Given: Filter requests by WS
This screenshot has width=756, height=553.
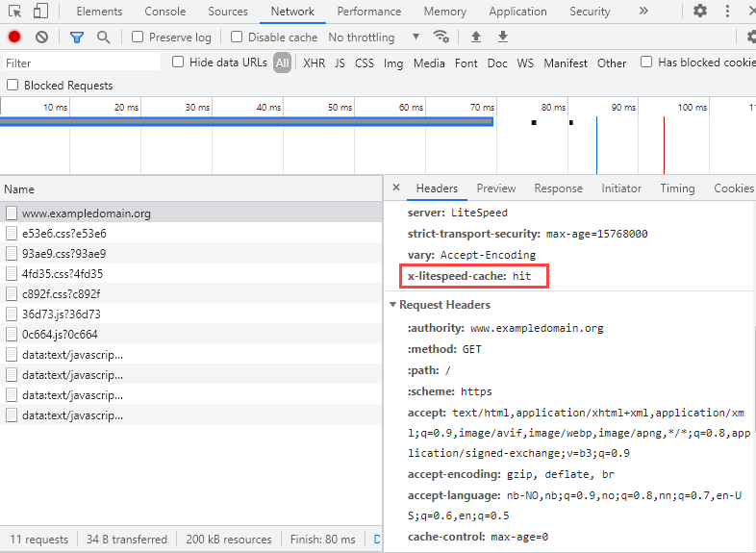Looking at the screenshot, I should click(525, 63).
